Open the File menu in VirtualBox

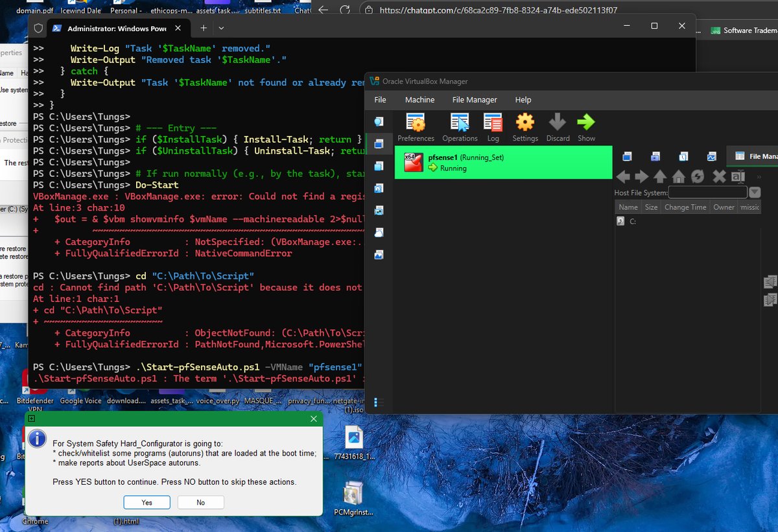pyautogui.click(x=380, y=100)
